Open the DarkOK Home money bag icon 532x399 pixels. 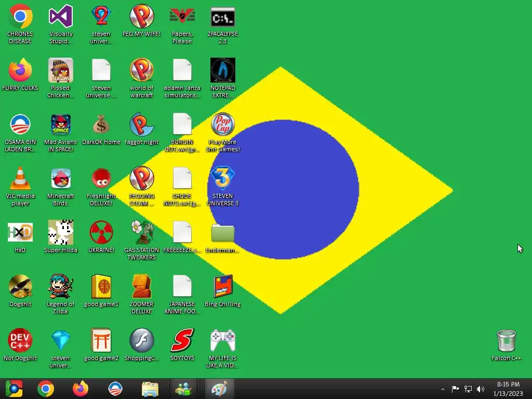pos(101,125)
